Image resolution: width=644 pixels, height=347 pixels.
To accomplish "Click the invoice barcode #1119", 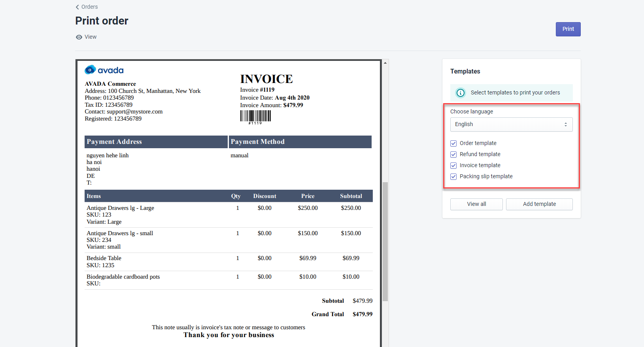I will coord(255,117).
